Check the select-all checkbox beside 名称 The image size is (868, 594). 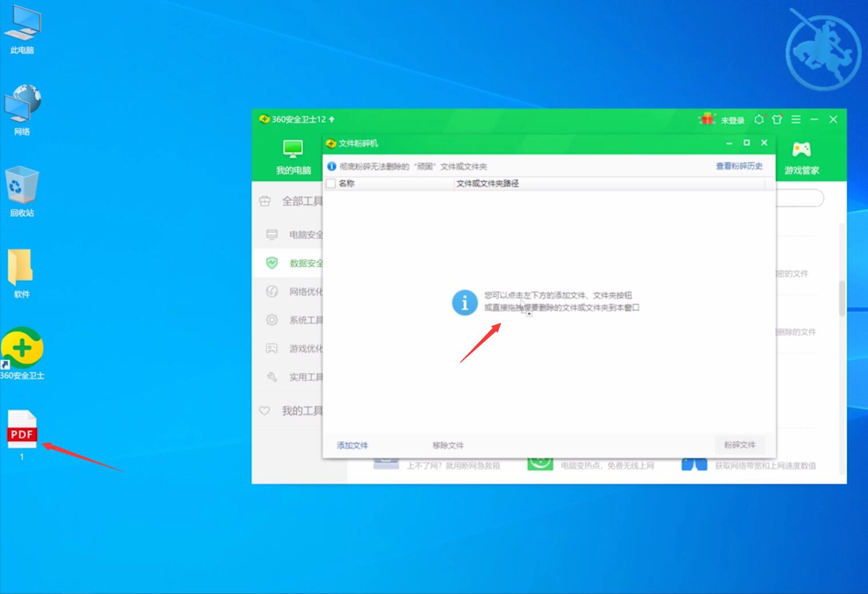[x=331, y=184]
